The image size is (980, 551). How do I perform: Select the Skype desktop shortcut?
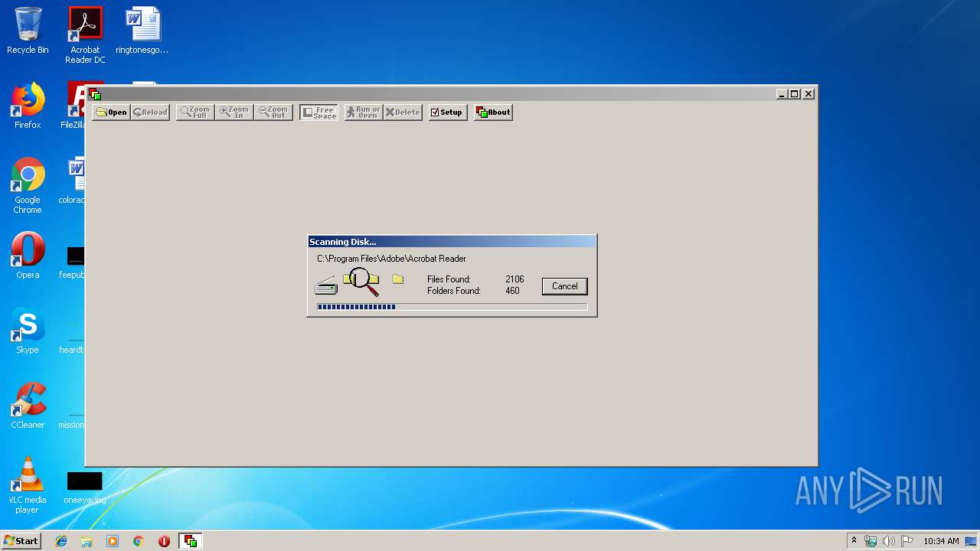(28, 331)
